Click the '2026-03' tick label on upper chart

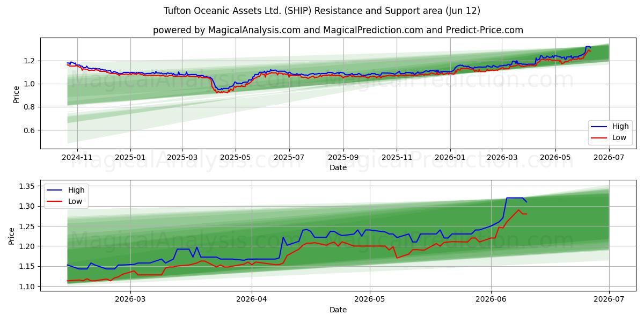[502, 158]
